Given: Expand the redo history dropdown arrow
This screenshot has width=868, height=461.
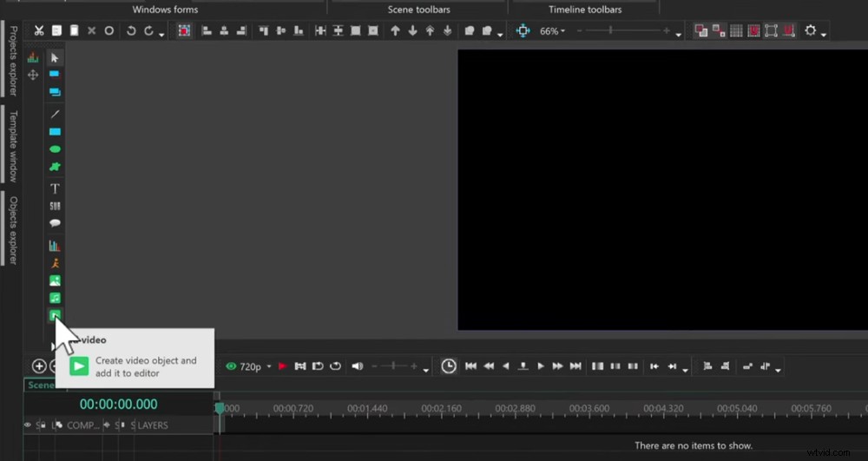Looking at the screenshot, I should [161, 35].
